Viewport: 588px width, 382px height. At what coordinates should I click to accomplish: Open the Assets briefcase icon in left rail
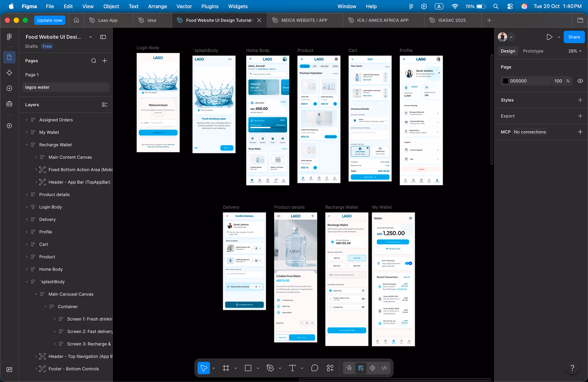[x=9, y=104]
